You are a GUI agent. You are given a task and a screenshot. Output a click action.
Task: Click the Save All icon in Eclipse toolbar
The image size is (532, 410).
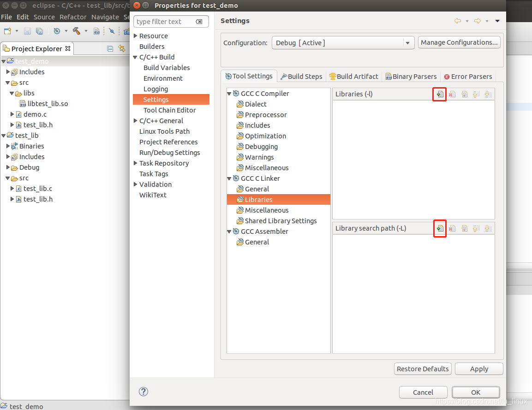39,31
